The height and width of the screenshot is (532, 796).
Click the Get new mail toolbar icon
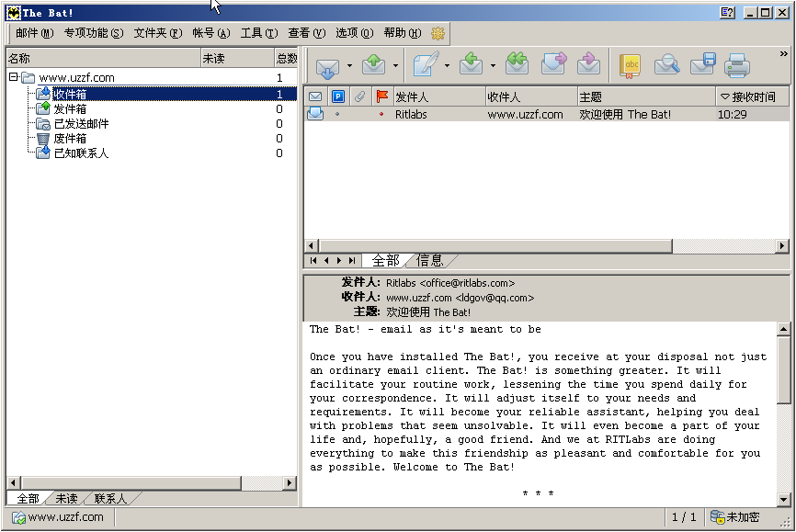point(327,66)
